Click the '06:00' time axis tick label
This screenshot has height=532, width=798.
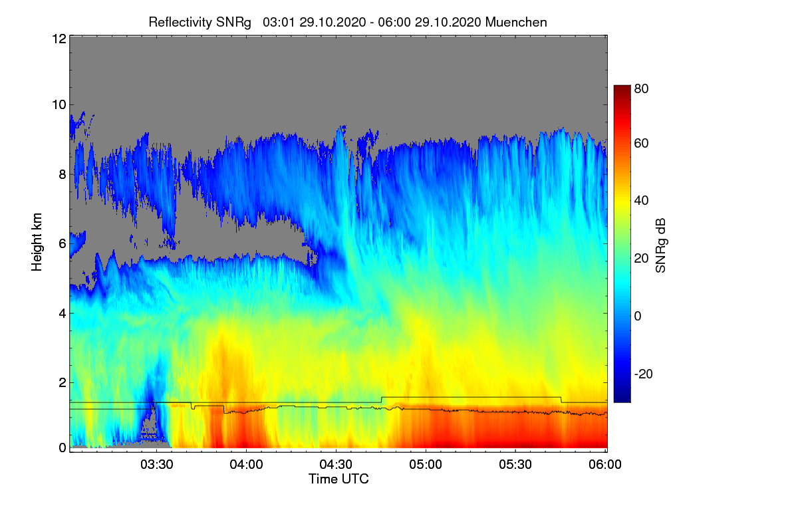[x=605, y=465]
